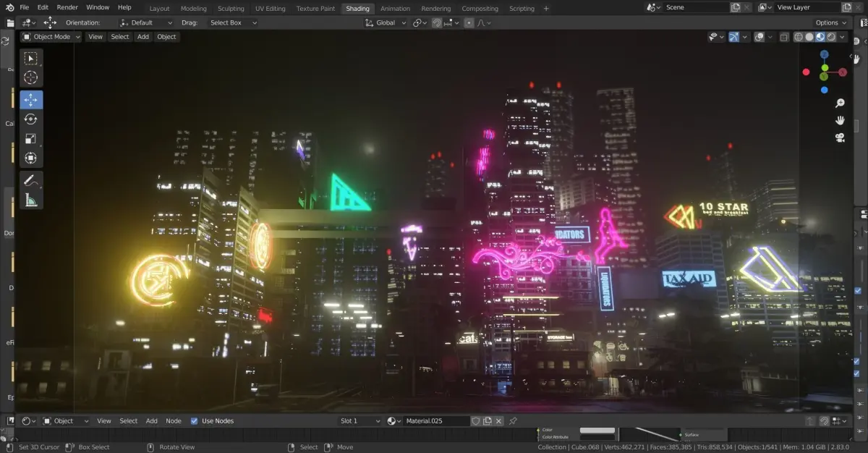The width and height of the screenshot is (868, 453).
Task: Switch to the Compositing workspace tab
Action: (x=480, y=9)
